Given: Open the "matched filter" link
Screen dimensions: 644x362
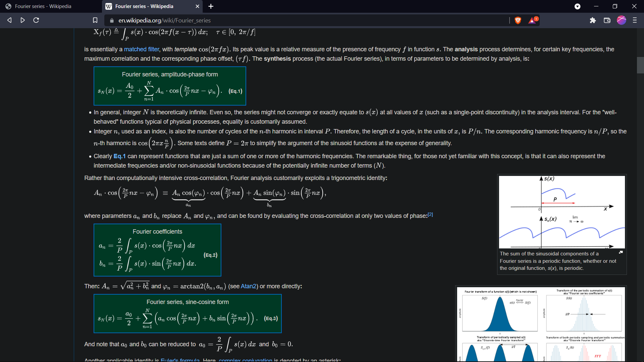Looking at the screenshot, I should (x=141, y=49).
